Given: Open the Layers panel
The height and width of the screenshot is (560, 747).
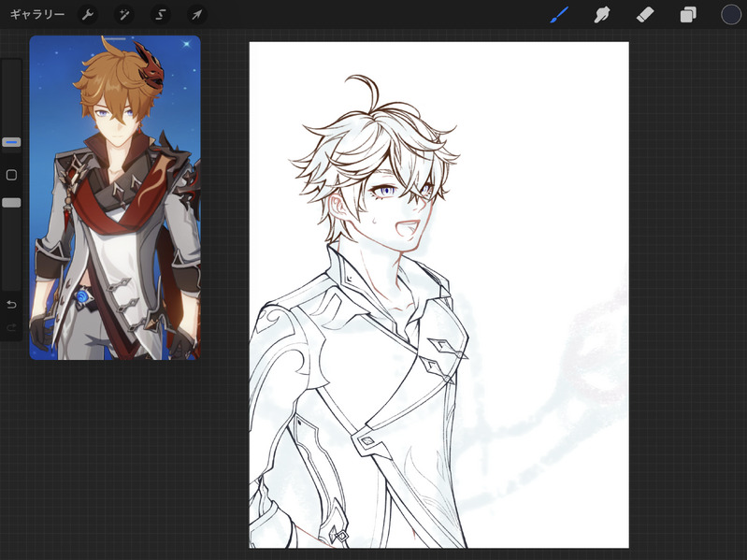Looking at the screenshot, I should coord(688,15).
